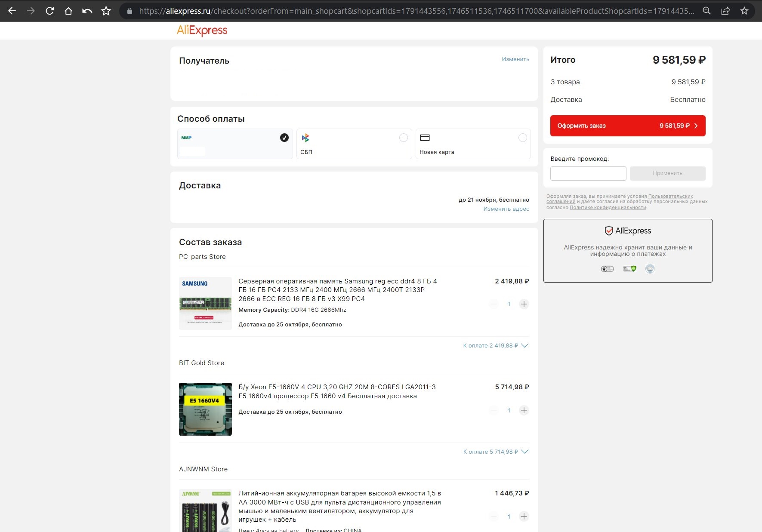Click 'Изменить' recipient link

(x=515, y=59)
